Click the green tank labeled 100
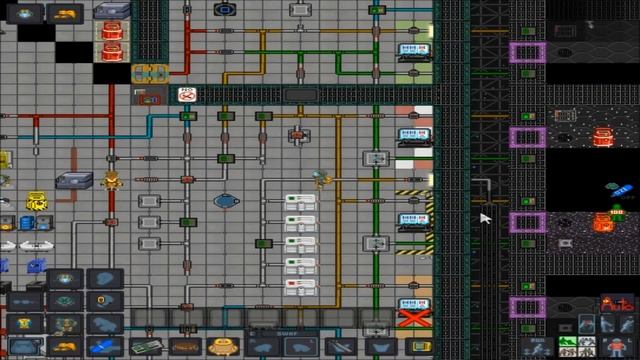This screenshot has height=360, width=640. point(617,214)
